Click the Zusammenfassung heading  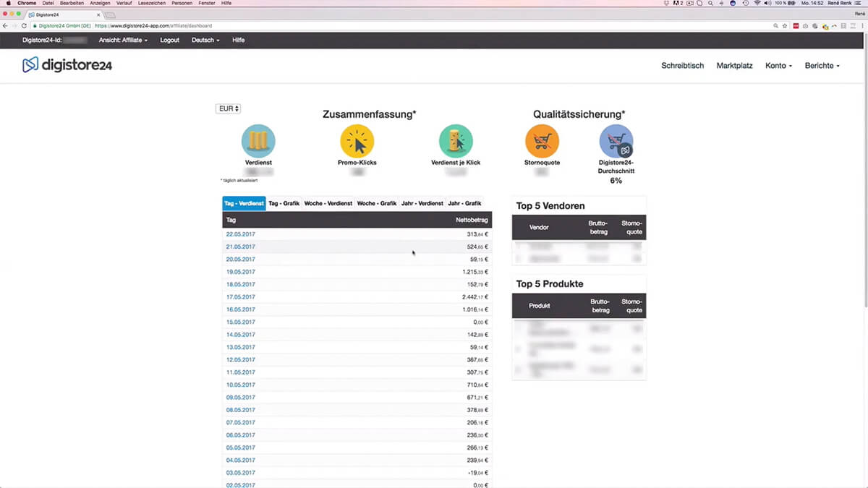pos(369,114)
